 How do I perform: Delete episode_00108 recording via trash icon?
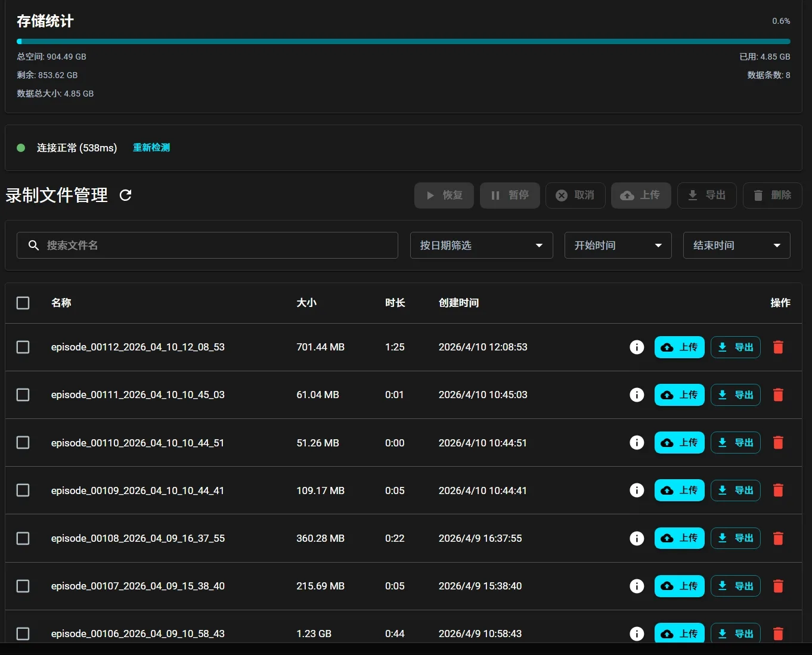tap(778, 538)
